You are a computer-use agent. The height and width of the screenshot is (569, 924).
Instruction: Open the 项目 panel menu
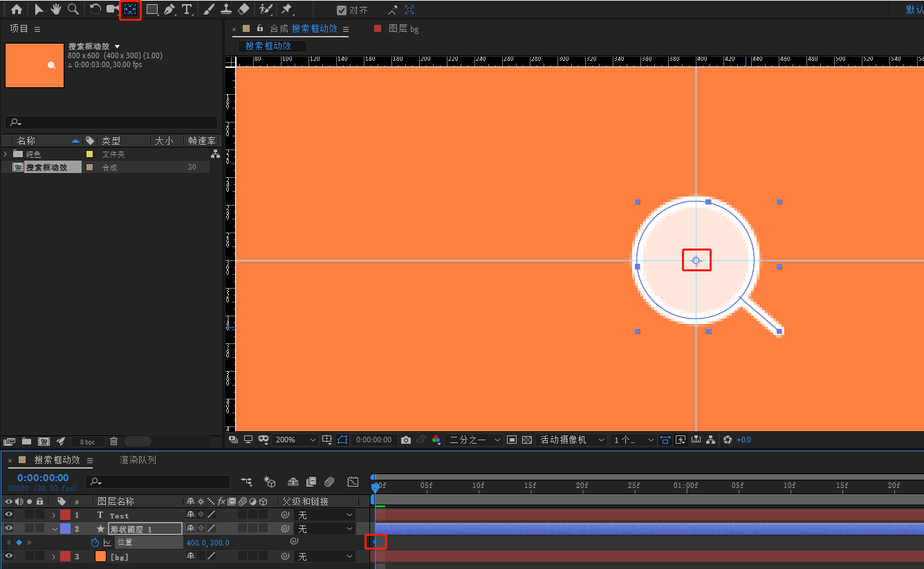[37, 29]
